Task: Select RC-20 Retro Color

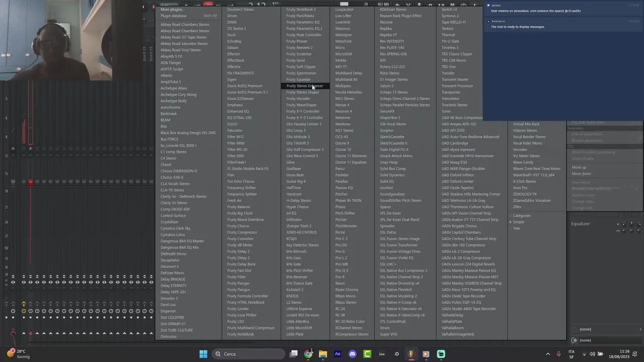Action: (x=350, y=321)
